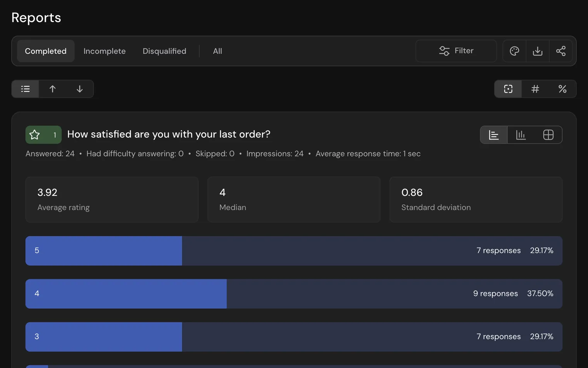Click the download report icon
The width and height of the screenshot is (588, 368).
pyautogui.click(x=538, y=51)
